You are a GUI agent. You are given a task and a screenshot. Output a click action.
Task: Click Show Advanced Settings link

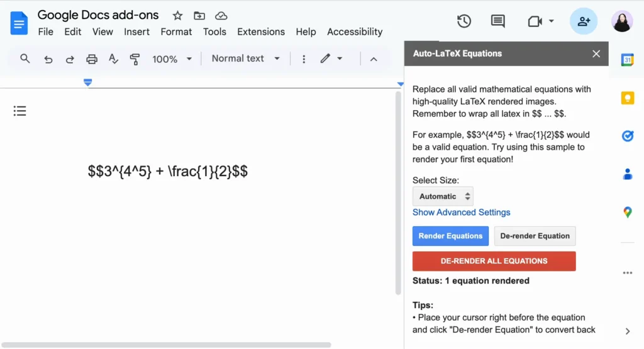(x=461, y=213)
